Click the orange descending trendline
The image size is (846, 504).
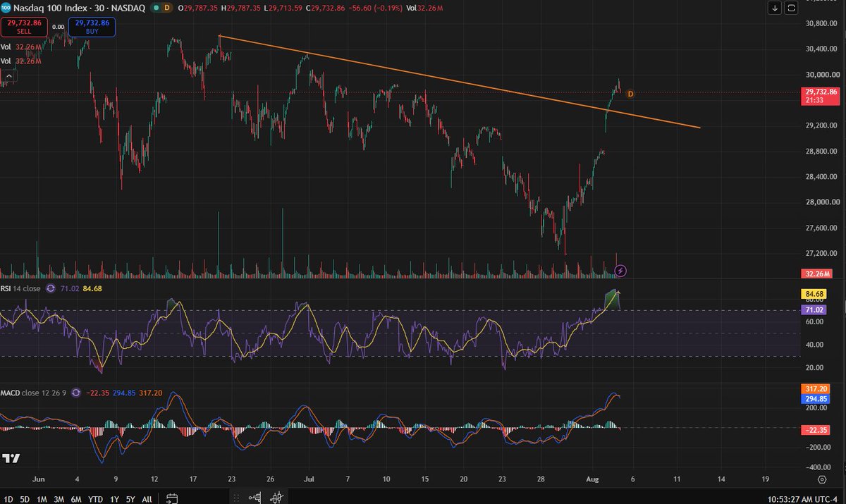click(458, 80)
